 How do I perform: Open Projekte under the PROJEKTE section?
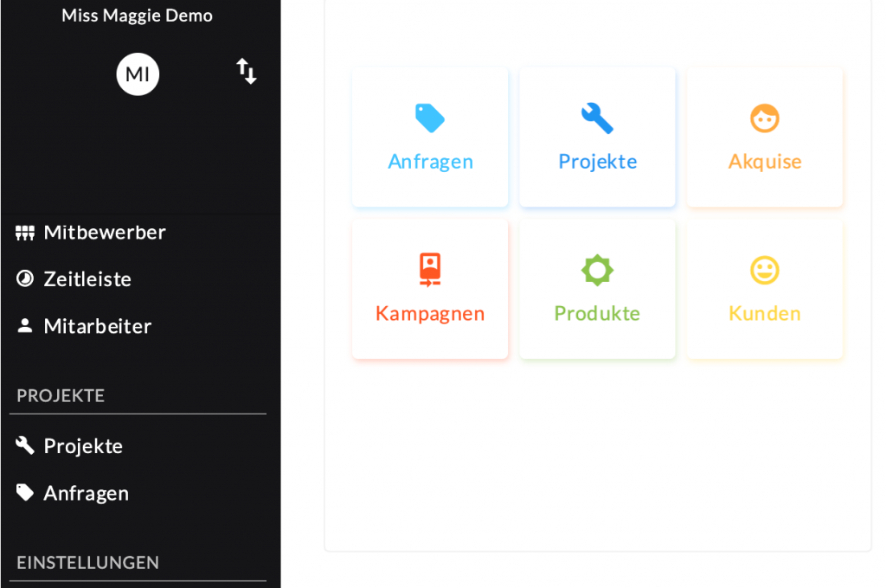click(x=83, y=446)
